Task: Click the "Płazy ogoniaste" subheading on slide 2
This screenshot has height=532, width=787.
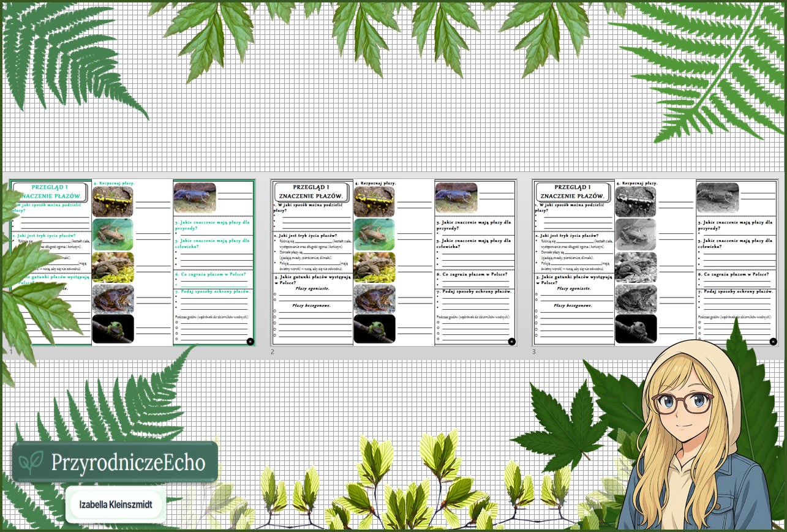Action: click(x=312, y=288)
